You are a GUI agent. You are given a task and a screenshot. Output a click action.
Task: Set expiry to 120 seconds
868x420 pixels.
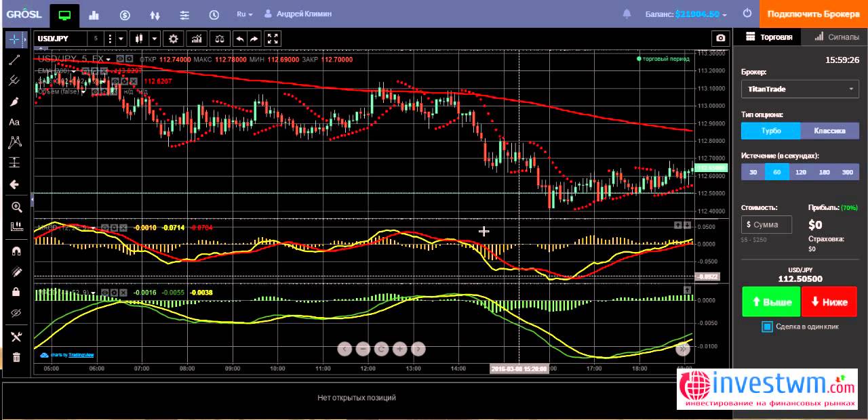[x=800, y=172]
